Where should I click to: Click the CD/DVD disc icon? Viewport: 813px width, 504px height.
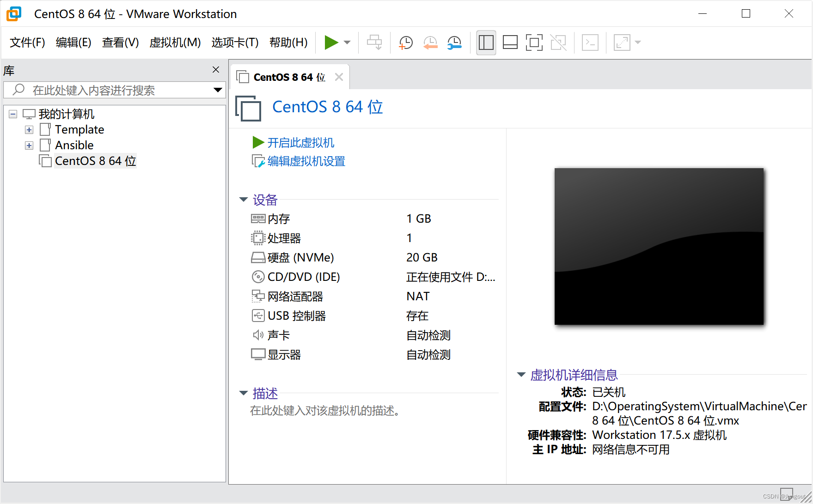point(258,277)
